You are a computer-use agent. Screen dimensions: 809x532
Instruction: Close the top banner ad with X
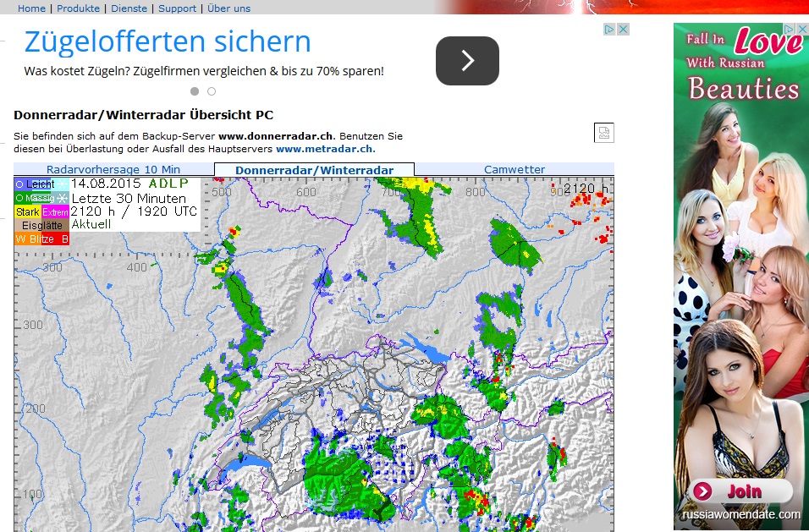(624, 30)
